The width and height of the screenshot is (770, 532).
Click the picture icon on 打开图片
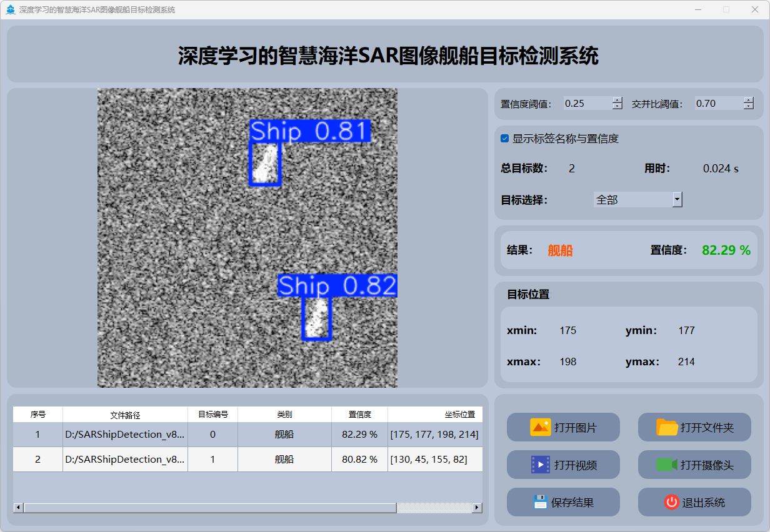click(540, 427)
